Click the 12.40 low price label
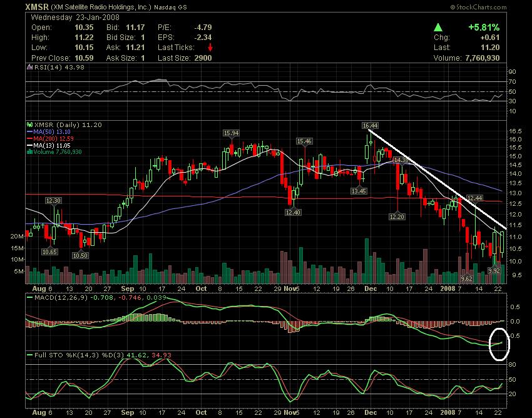Viewport: 532px width, 418px height. 293,212
